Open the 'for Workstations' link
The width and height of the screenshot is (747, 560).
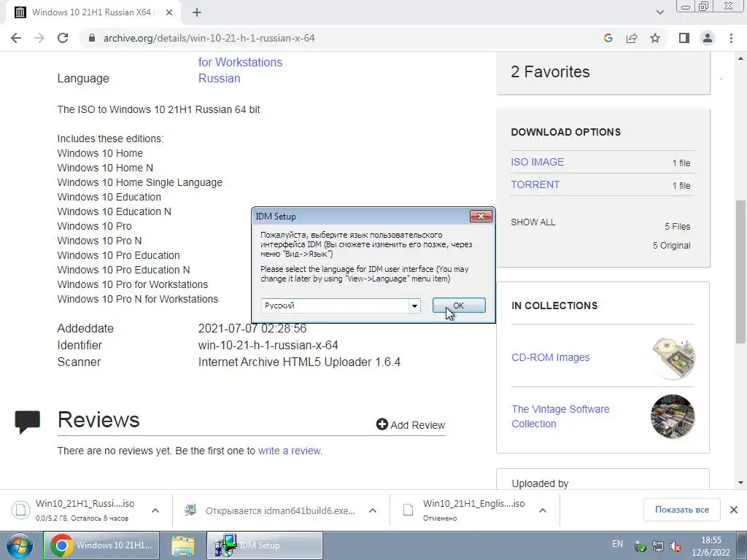(x=240, y=62)
